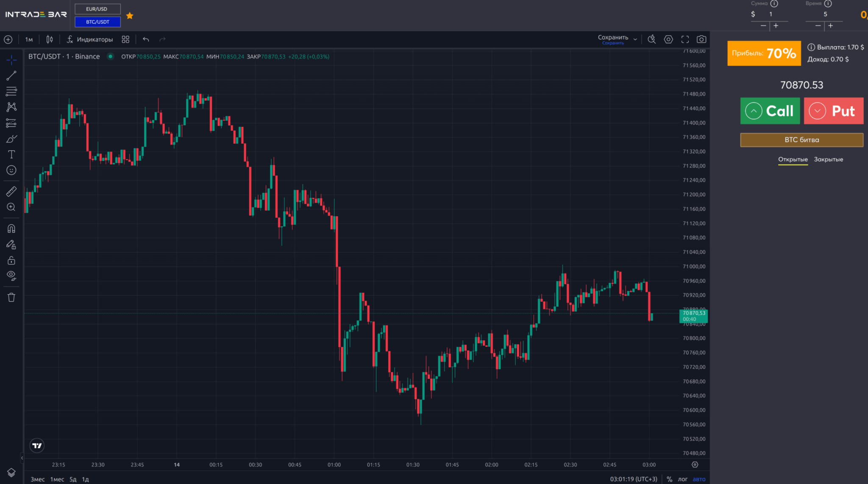Screen dimensions: 868x484
Task: Toggle the лог logarithmic scale
Action: [682, 479]
